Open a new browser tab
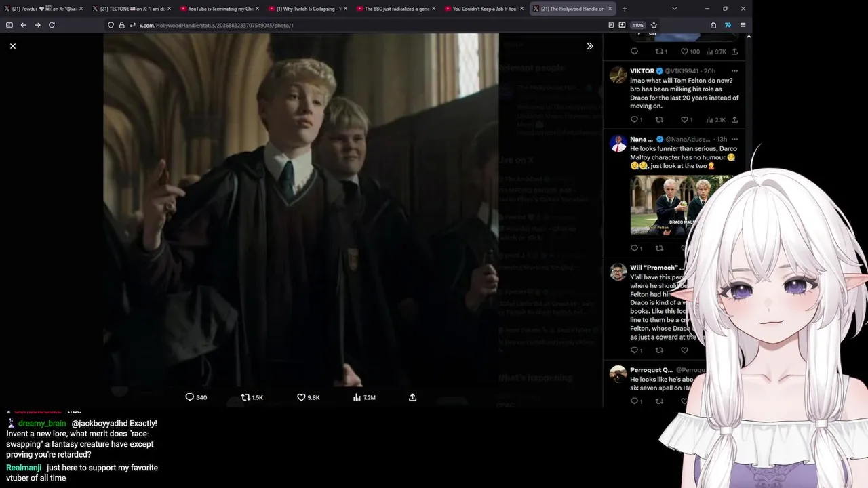This screenshot has width=868, height=488. pyautogui.click(x=625, y=9)
